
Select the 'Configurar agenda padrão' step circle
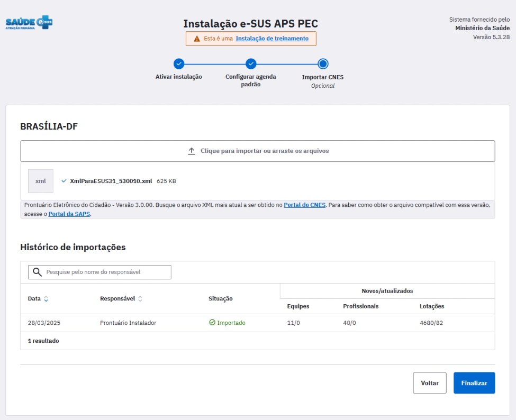click(251, 64)
